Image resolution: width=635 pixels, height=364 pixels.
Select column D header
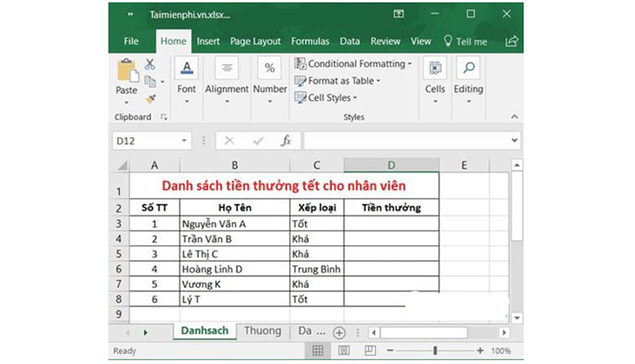(x=391, y=165)
